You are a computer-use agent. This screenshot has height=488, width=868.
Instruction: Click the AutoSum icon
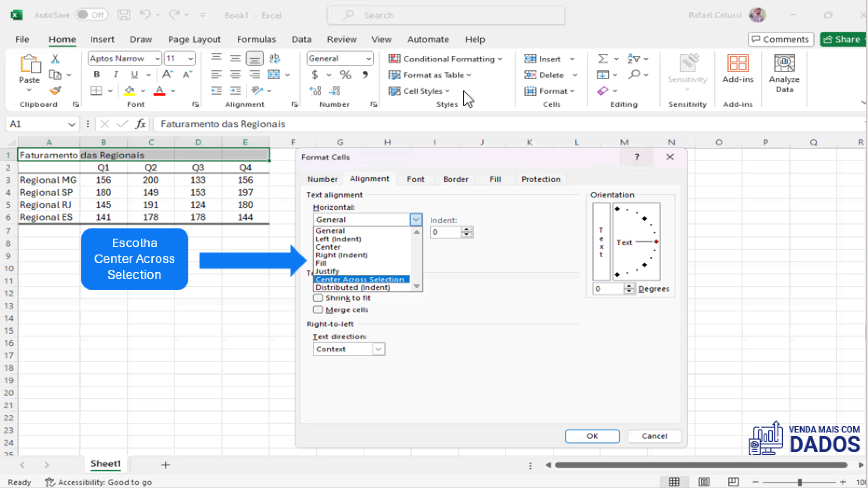(603, 59)
